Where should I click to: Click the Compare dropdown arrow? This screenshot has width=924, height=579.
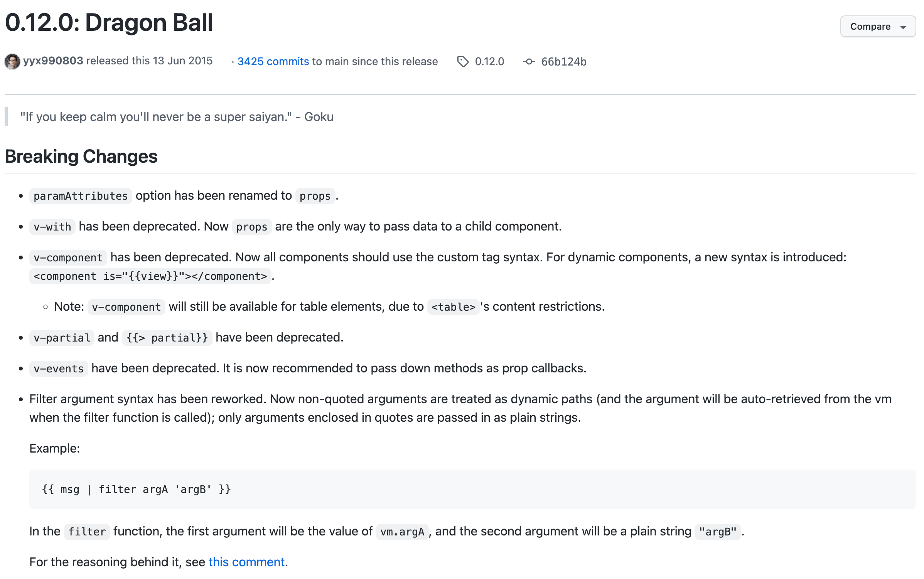[903, 27]
